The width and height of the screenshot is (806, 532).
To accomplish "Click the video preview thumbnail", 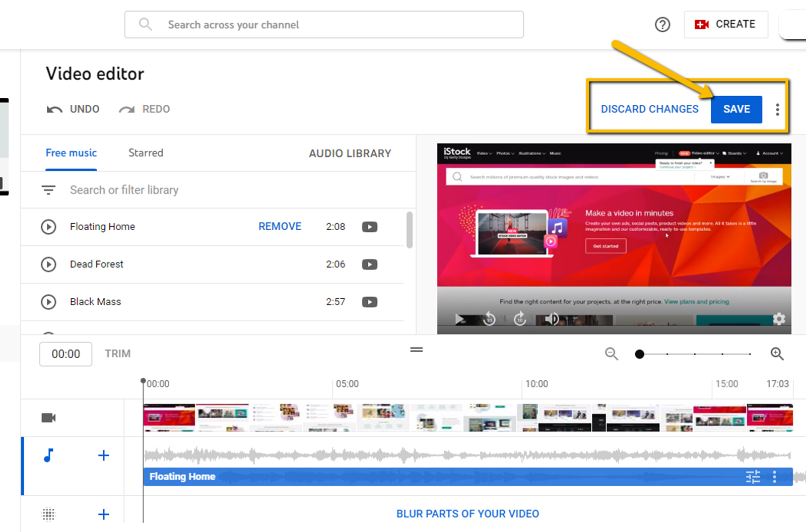I will tap(614, 238).
